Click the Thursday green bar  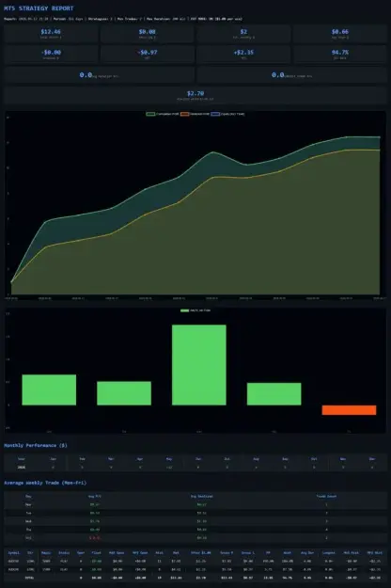pyautogui.click(x=274, y=394)
